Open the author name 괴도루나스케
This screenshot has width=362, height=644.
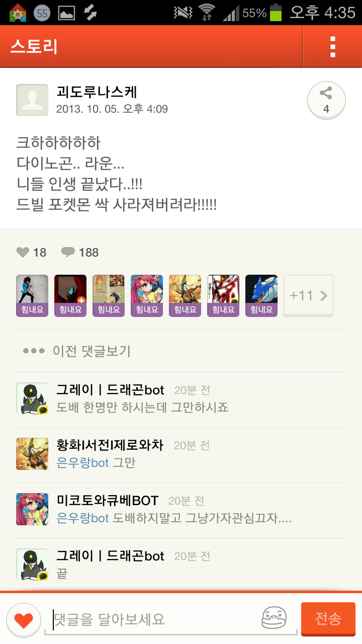point(97,92)
